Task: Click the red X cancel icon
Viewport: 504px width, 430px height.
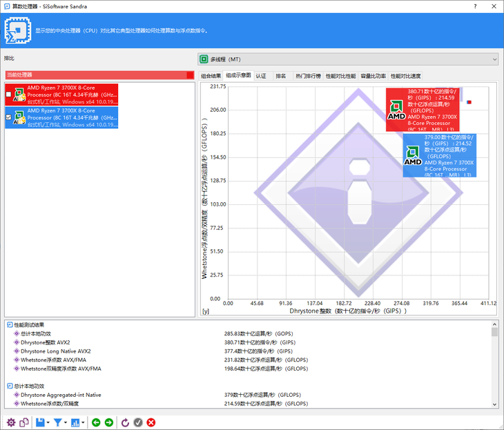Action: (151, 422)
